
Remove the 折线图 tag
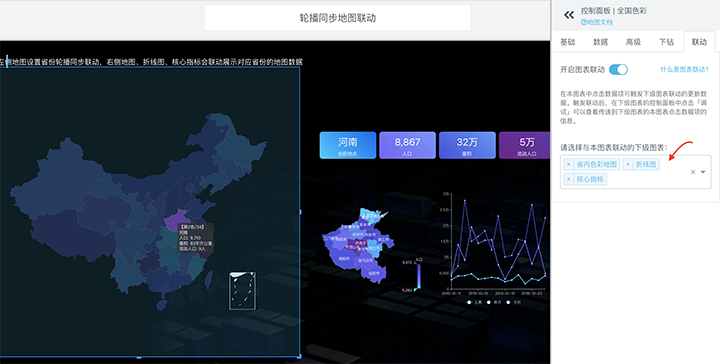click(x=628, y=164)
